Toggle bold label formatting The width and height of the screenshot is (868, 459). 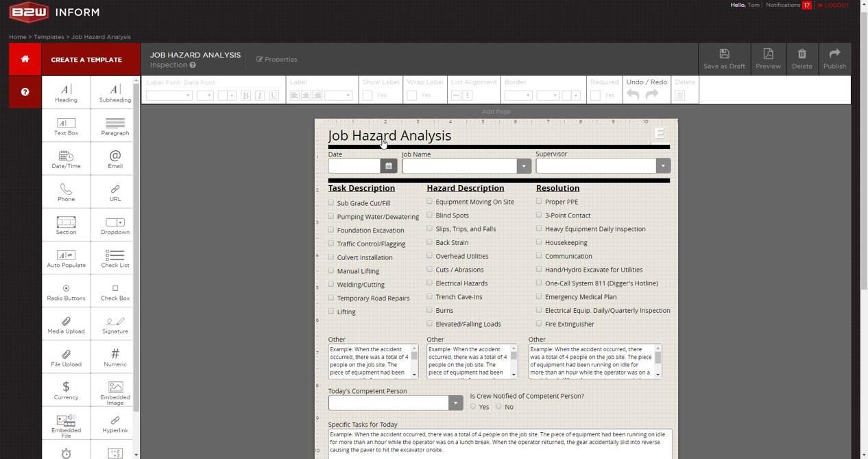(245, 95)
